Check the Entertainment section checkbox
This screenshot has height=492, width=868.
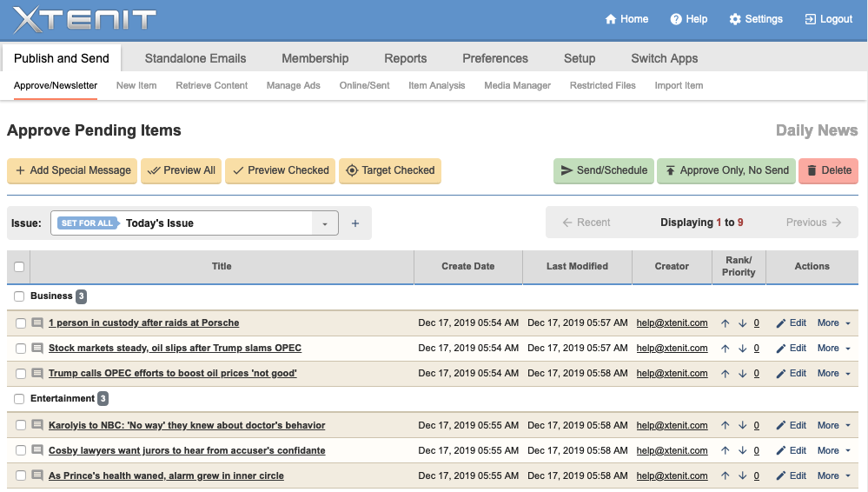tap(19, 398)
